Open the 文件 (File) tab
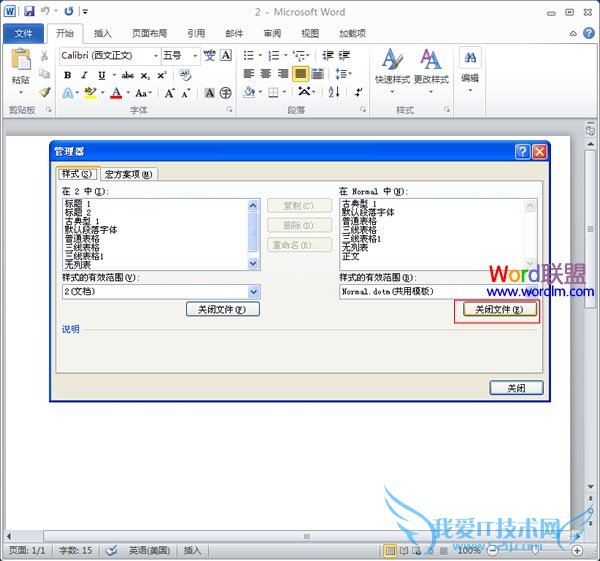Image resolution: width=600 pixels, height=561 pixels. tap(23, 34)
